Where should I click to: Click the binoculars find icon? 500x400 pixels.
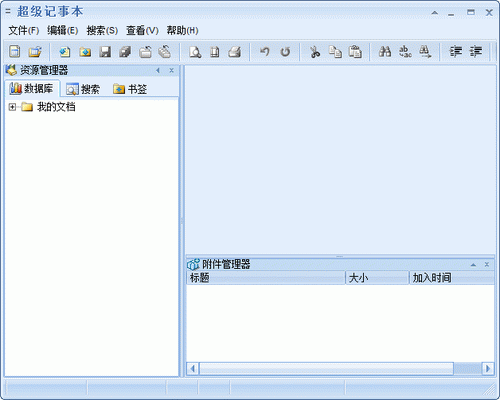click(x=385, y=52)
